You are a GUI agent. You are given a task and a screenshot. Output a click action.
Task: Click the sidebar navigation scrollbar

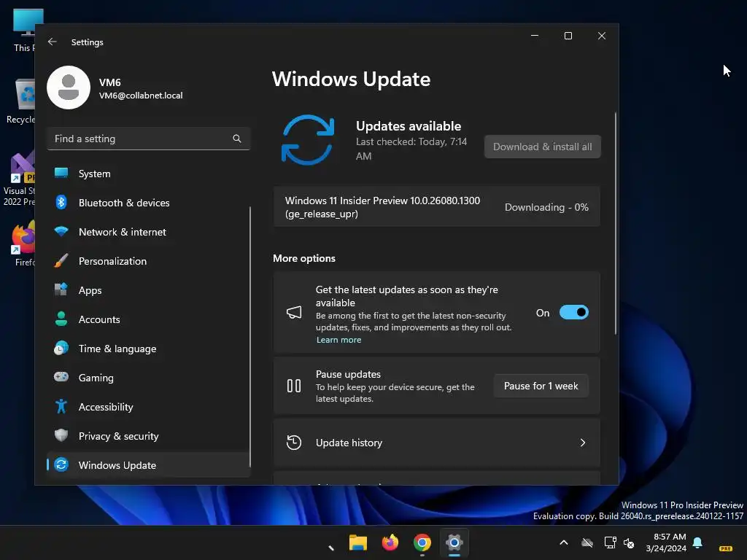(x=250, y=337)
